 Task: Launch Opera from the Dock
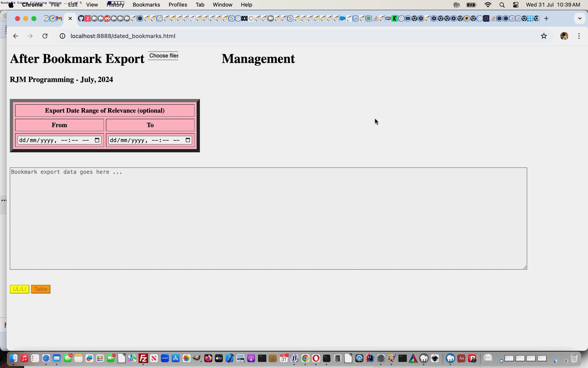[x=316, y=358]
